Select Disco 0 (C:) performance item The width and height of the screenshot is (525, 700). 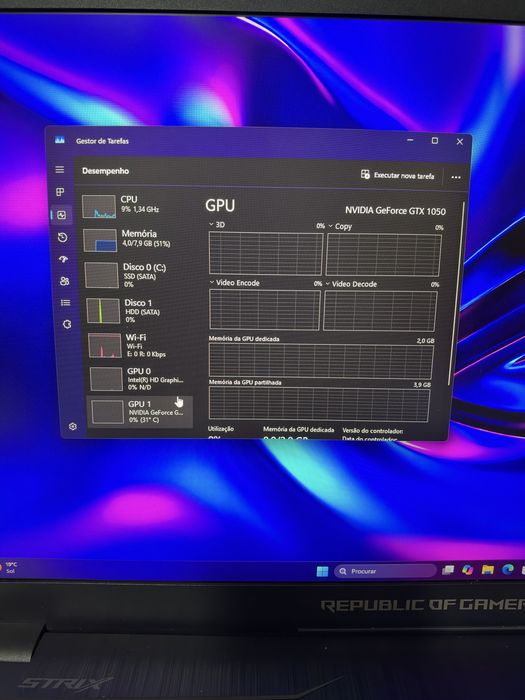(x=139, y=275)
